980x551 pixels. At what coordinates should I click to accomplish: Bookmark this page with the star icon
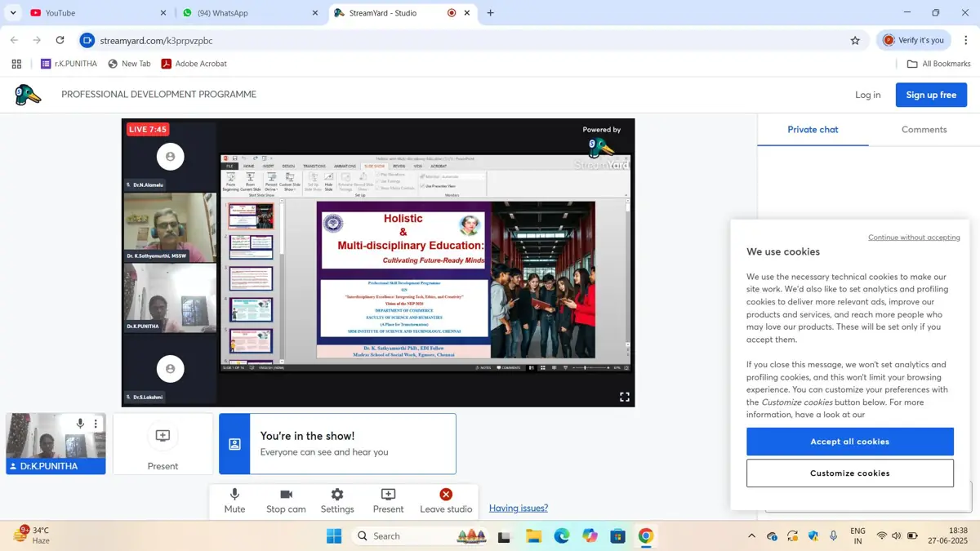click(855, 40)
